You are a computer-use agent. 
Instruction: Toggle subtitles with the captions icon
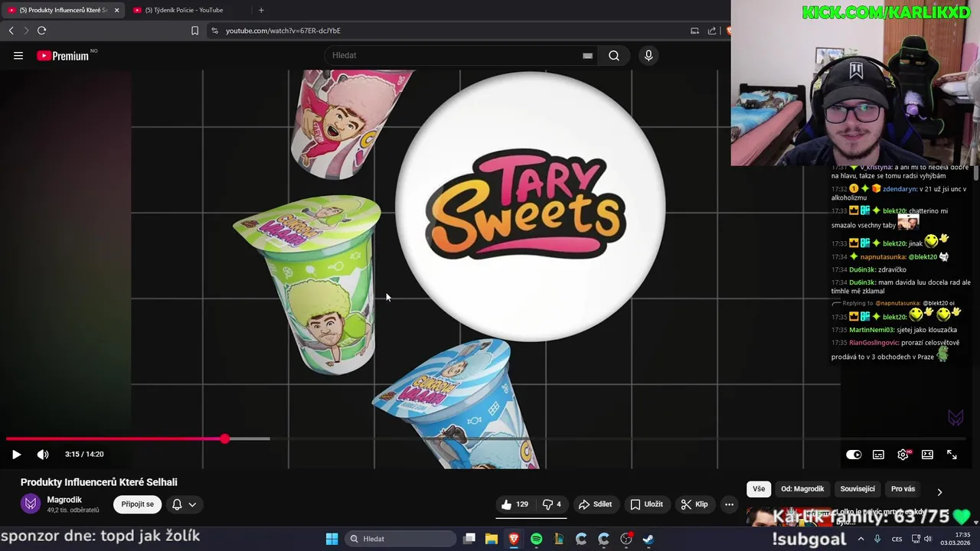tap(878, 454)
